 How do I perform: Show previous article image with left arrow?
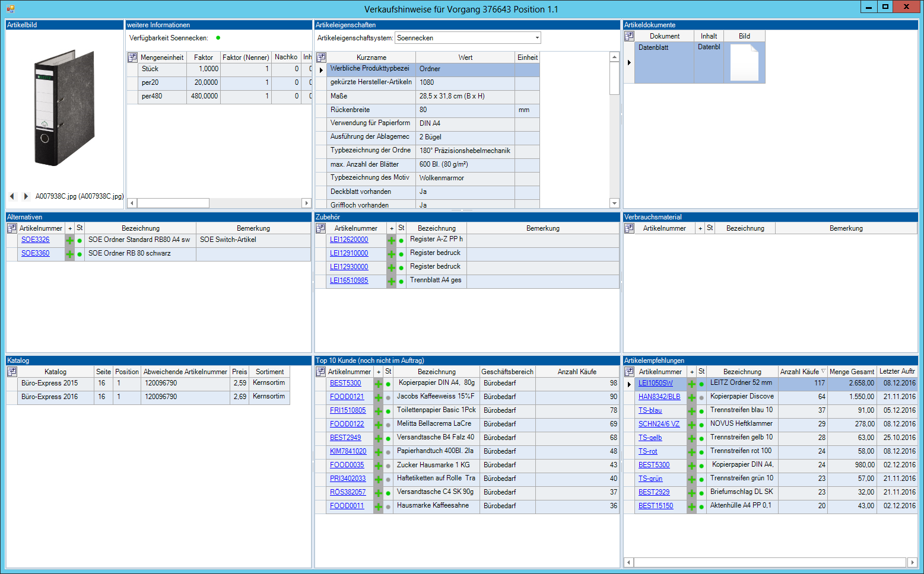pyautogui.click(x=12, y=196)
